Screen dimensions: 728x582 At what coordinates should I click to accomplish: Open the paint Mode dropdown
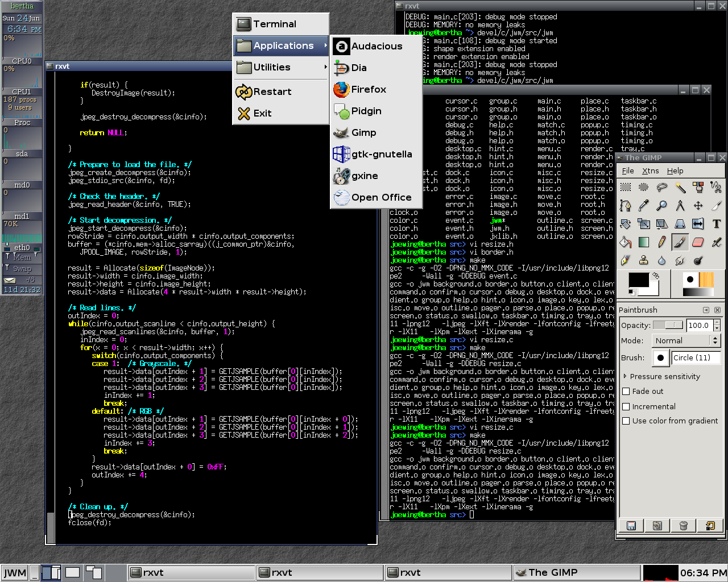click(686, 340)
